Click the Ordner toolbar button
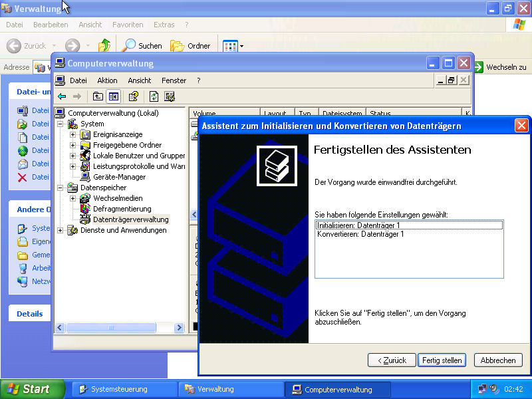 pos(190,46)
